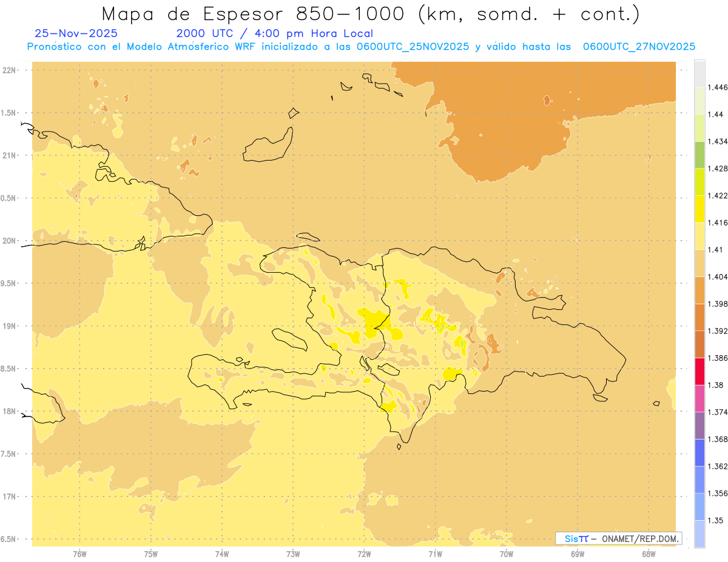Click latitude axis label "17N"

(9, 497)
